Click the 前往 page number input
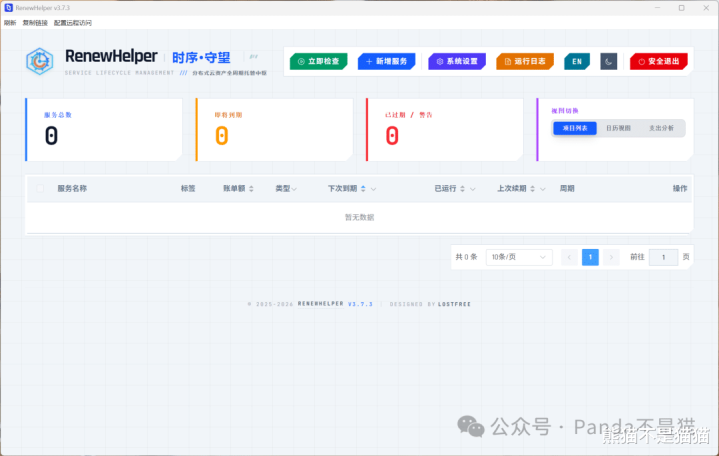The image size is (719, 456). pos(663,257)
